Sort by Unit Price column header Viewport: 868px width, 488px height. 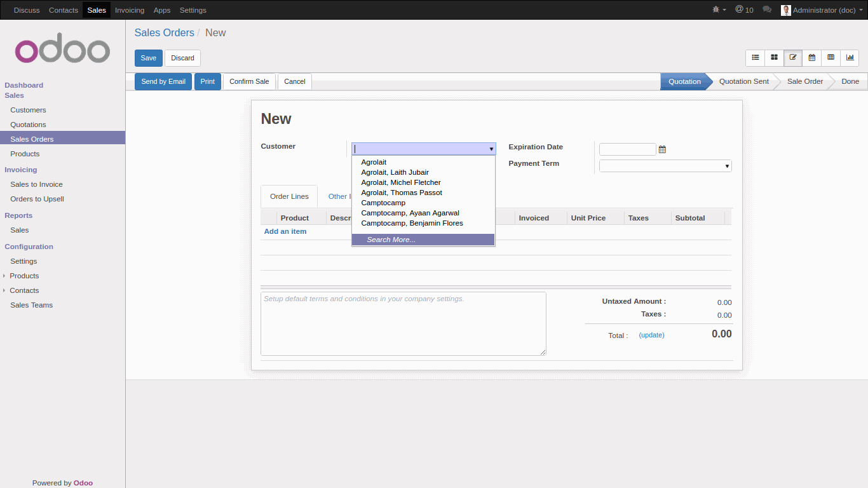[588, 218]
